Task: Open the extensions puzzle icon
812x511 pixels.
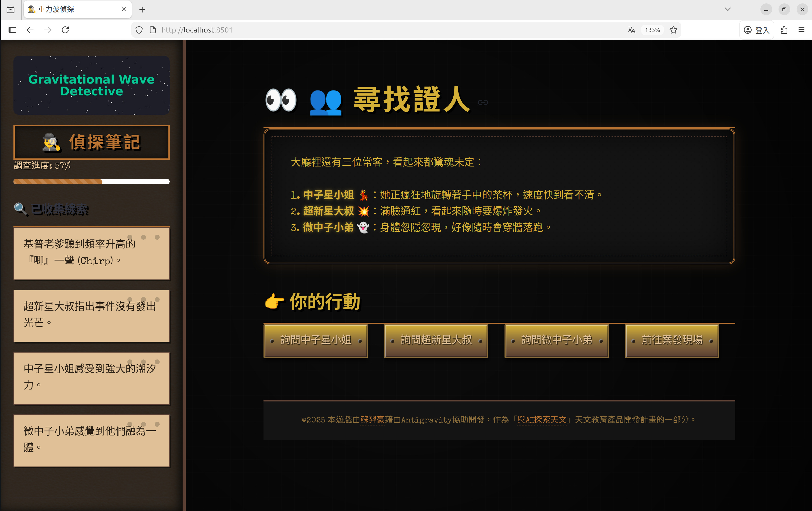Action: pos(784,30)
